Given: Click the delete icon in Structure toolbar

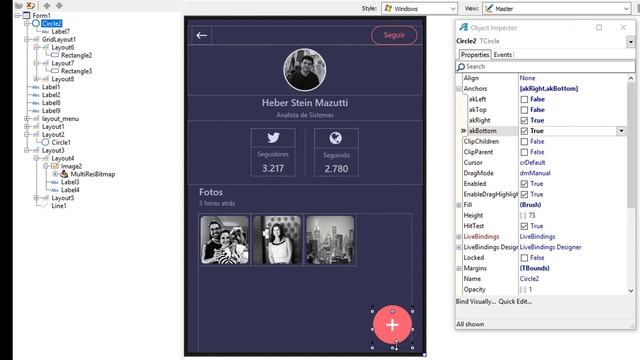Looking at the screenshot, I should click(30, 5).
